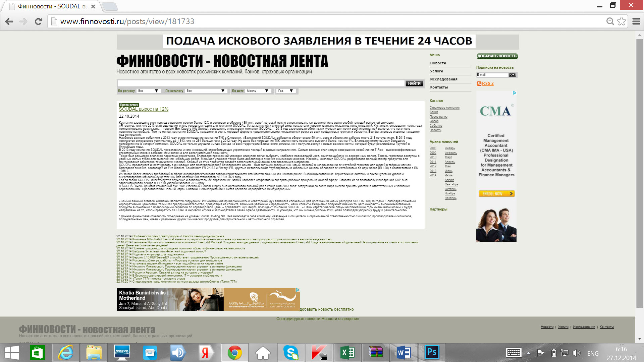The height and width of the screenshot is (362, 644).
Task: Click the AdChoices icon on Khatia banner
Action: click(x=298, y=290)
